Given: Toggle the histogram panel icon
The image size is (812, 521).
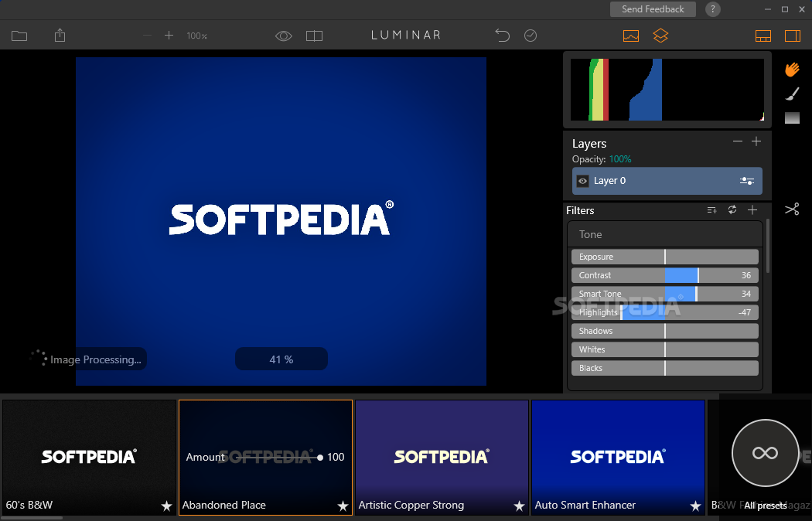Looking at the screenshot, I should tap(631, 36).
